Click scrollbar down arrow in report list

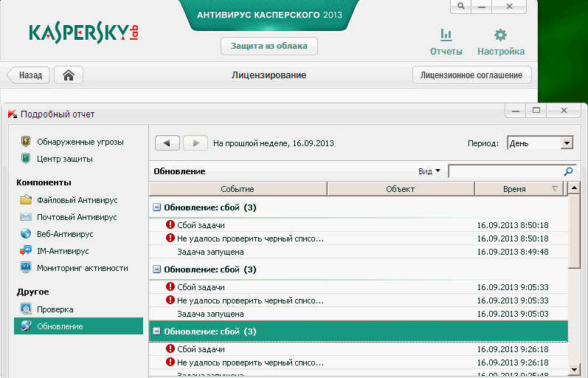tap(574, 369)
